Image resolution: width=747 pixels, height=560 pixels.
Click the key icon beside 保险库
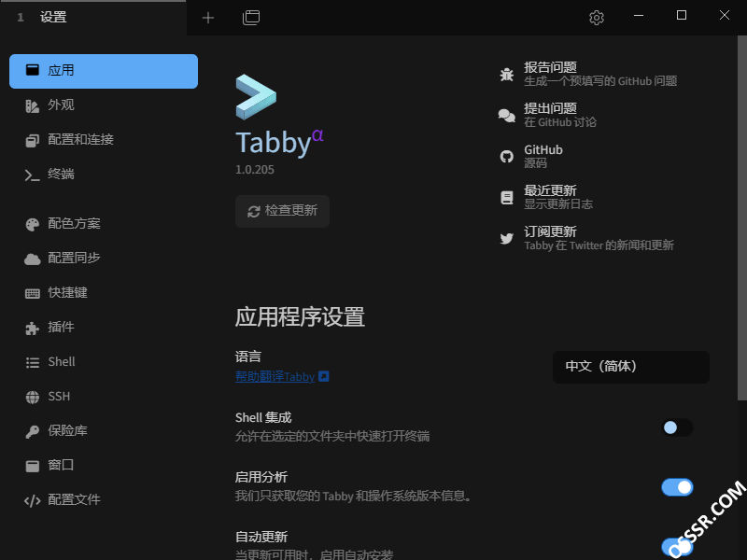click(x=33, y=431)
